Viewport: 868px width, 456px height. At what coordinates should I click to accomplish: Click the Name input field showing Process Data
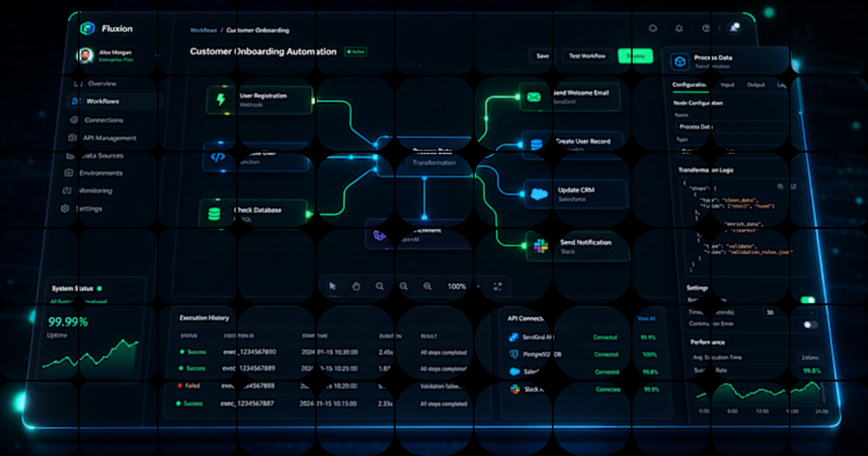pos(734,127)
